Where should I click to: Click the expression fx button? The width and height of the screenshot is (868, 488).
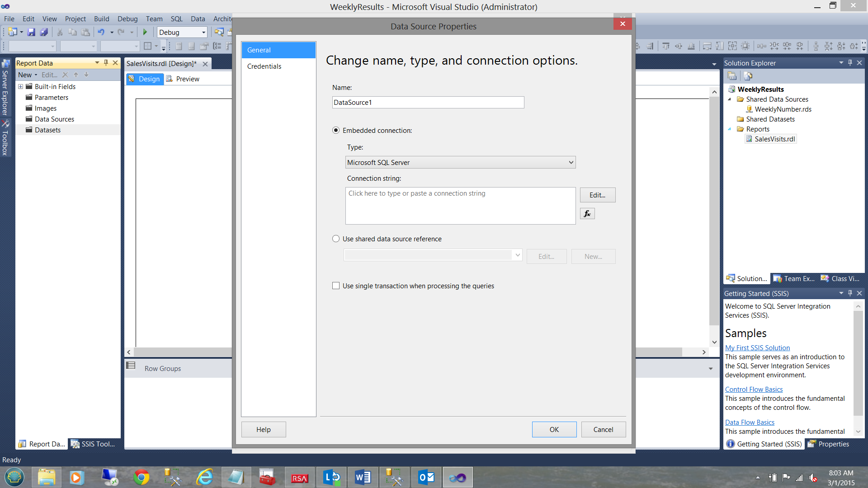(x=587, y=214)
